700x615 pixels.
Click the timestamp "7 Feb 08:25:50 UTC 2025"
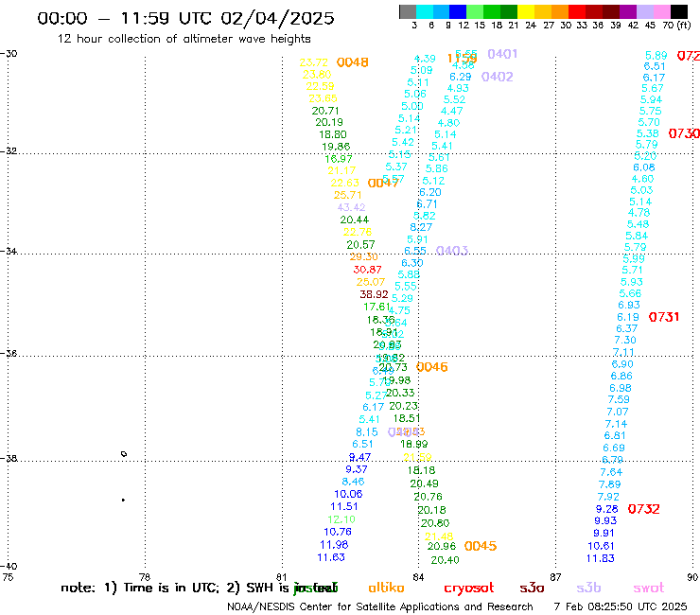coord(621,606)
